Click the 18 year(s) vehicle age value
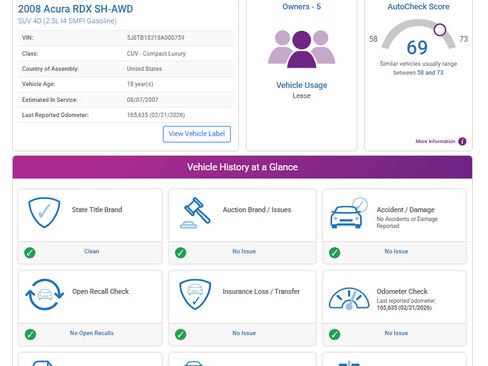 click(x=140, y=84)
